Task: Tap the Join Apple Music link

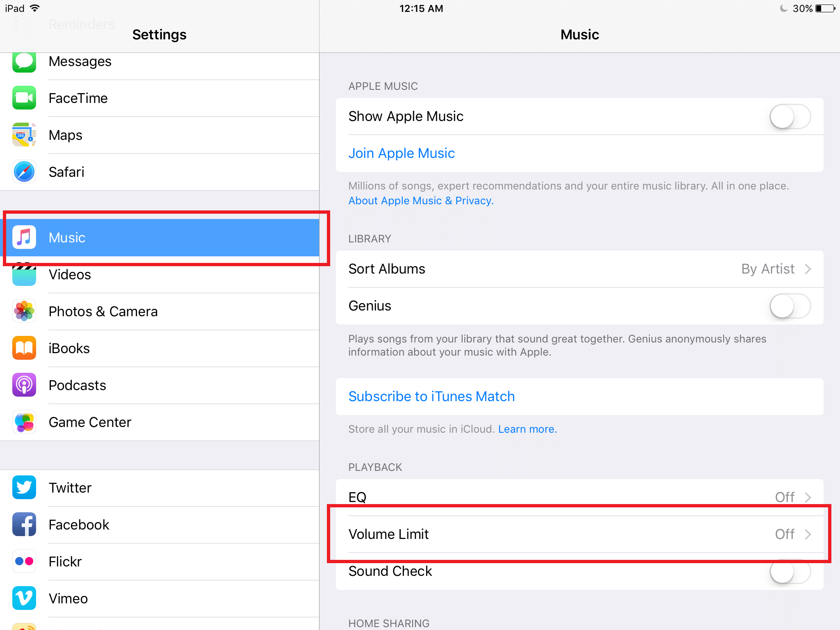Action: [x=402, y=153]
